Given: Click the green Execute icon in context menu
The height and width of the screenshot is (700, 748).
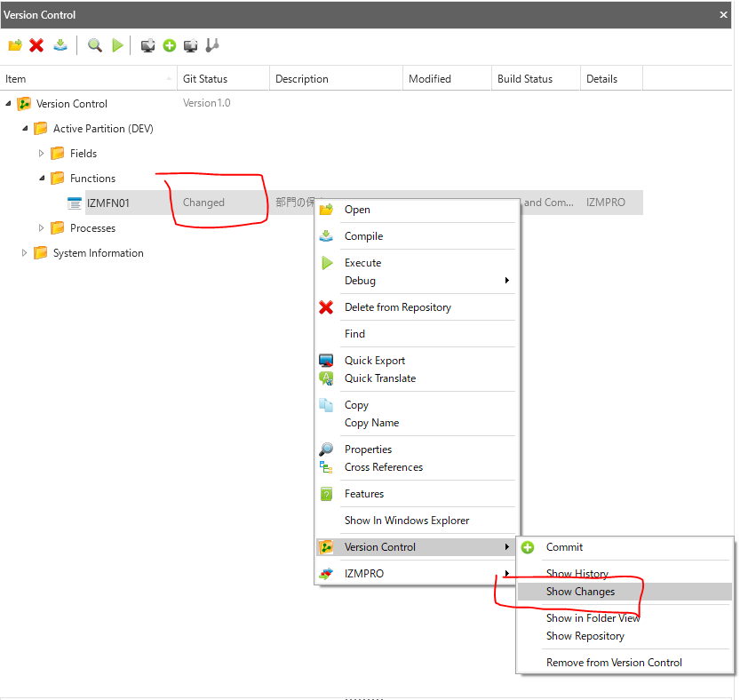Looking at the screenshot, I should point(327,263).
